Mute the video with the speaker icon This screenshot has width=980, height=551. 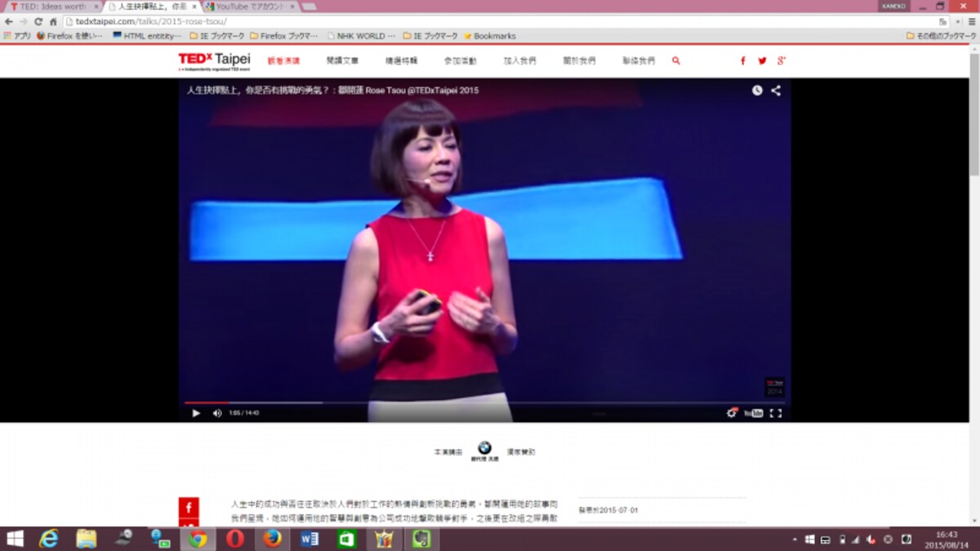pos(217,413)
